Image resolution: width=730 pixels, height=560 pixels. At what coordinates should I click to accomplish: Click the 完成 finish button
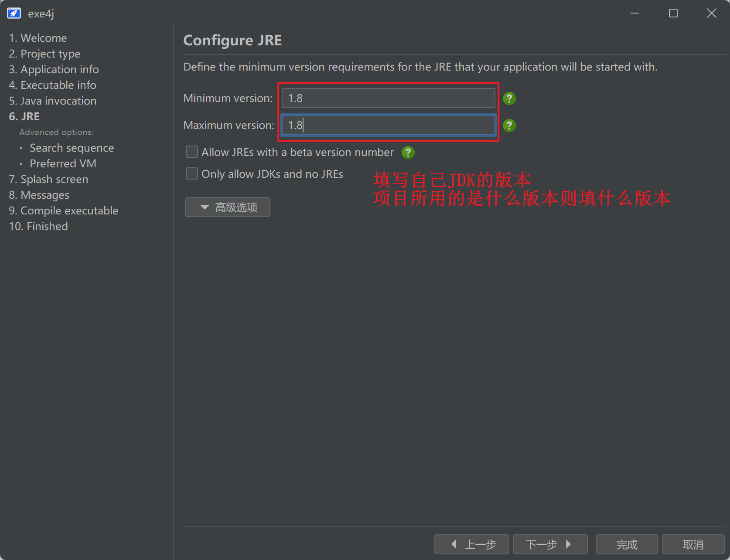[627, 544]
